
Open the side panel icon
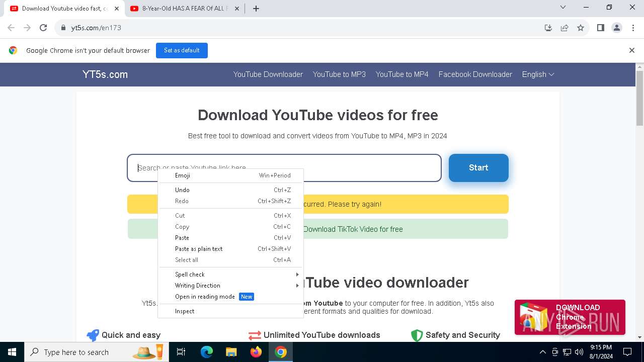click(600, 28)
